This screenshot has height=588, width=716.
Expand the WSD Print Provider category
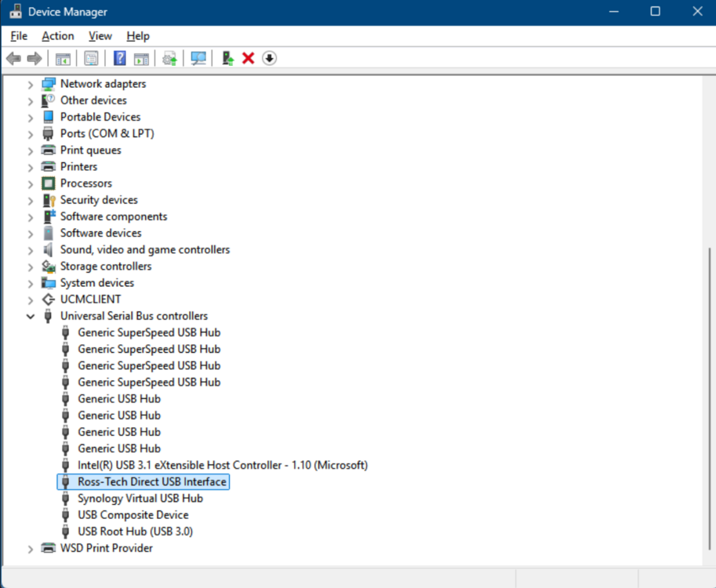pos(30,549)
